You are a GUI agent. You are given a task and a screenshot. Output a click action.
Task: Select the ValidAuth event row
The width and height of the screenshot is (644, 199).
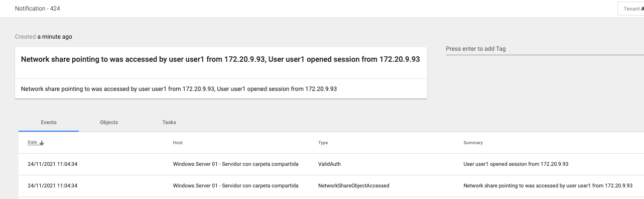coord(331,164)
